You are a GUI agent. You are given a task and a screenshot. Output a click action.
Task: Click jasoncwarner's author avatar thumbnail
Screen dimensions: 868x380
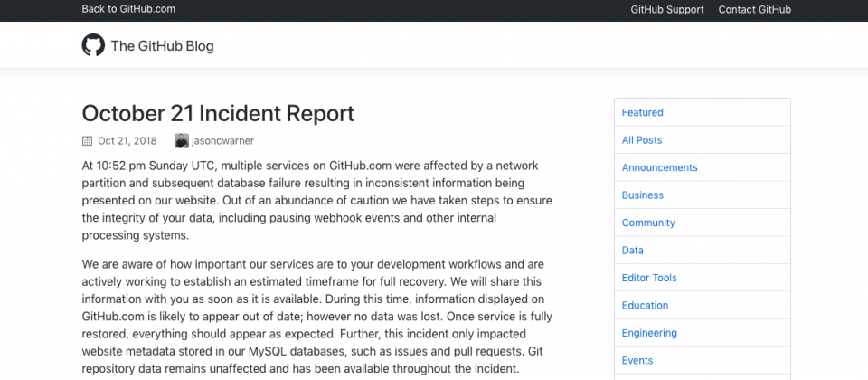click(x=182, y=141)
